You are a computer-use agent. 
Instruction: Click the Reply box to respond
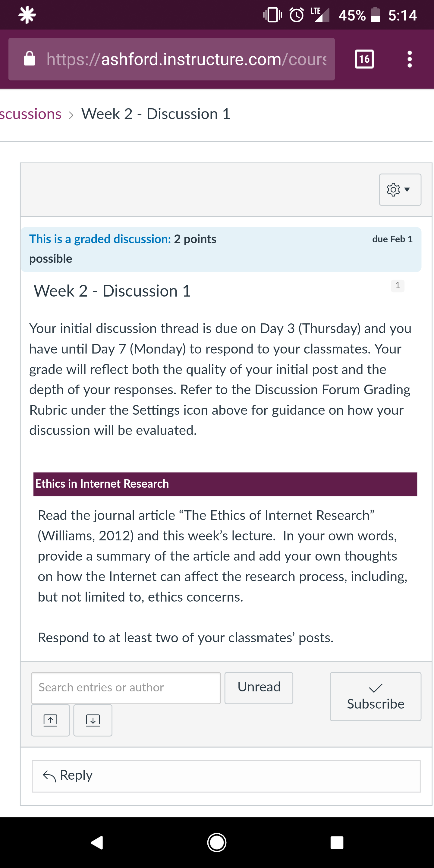point(226,776)
